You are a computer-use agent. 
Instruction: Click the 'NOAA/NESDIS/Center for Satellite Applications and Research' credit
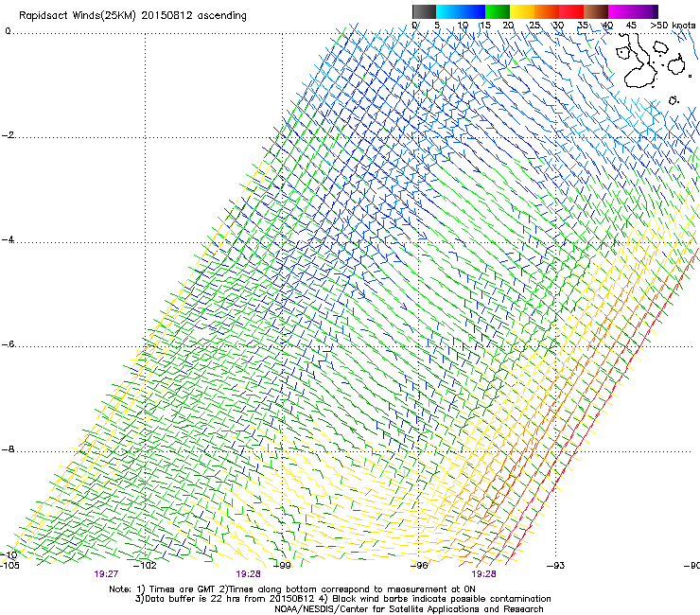coord(409,609)
